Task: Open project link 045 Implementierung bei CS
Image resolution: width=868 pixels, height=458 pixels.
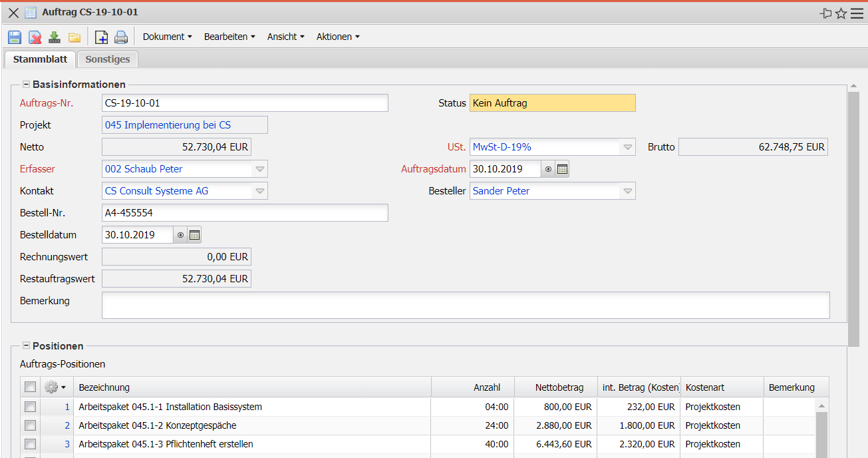Action: tap(168, 125)
